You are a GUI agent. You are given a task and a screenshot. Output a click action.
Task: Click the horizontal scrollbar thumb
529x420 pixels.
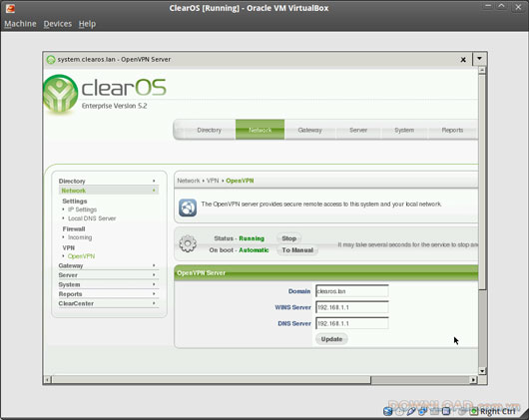click(x=212, y=380)
